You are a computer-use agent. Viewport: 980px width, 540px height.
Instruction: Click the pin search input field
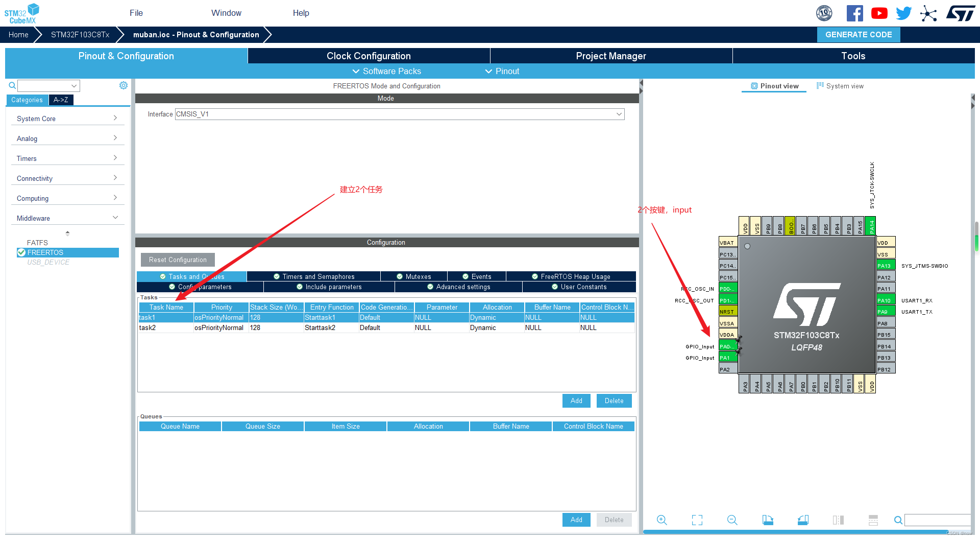[937, 520]
